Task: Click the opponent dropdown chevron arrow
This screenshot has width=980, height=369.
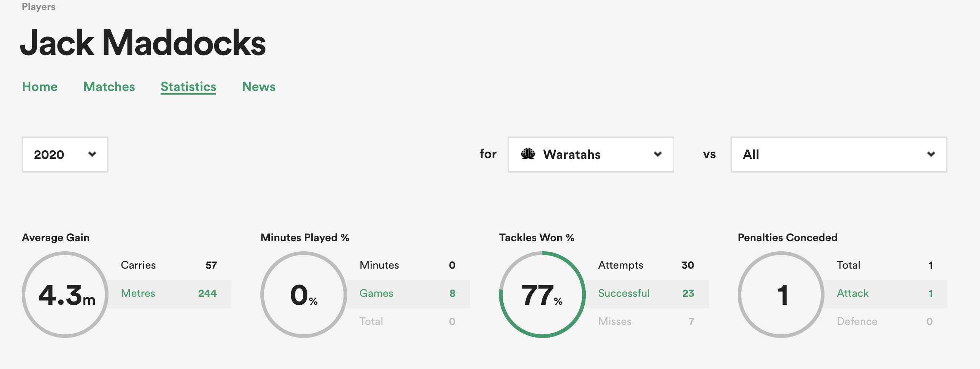Action: tap(930, 154)
